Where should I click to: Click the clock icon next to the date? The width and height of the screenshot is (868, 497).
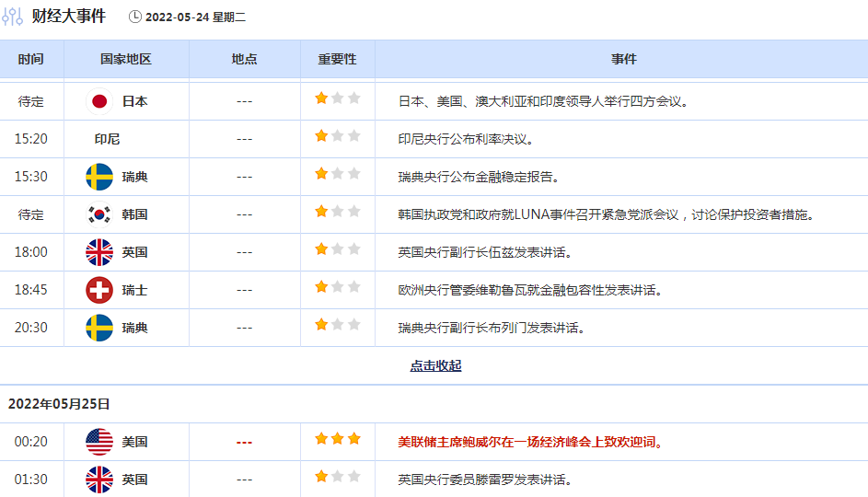tap(135, 17)
